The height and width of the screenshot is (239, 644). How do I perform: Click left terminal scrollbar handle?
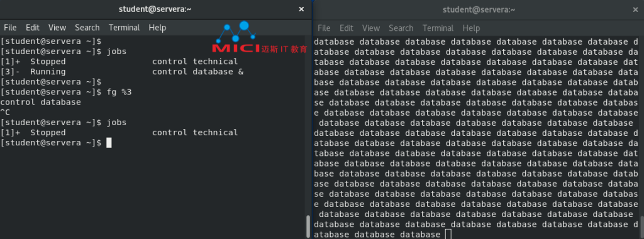pos(308,226)
